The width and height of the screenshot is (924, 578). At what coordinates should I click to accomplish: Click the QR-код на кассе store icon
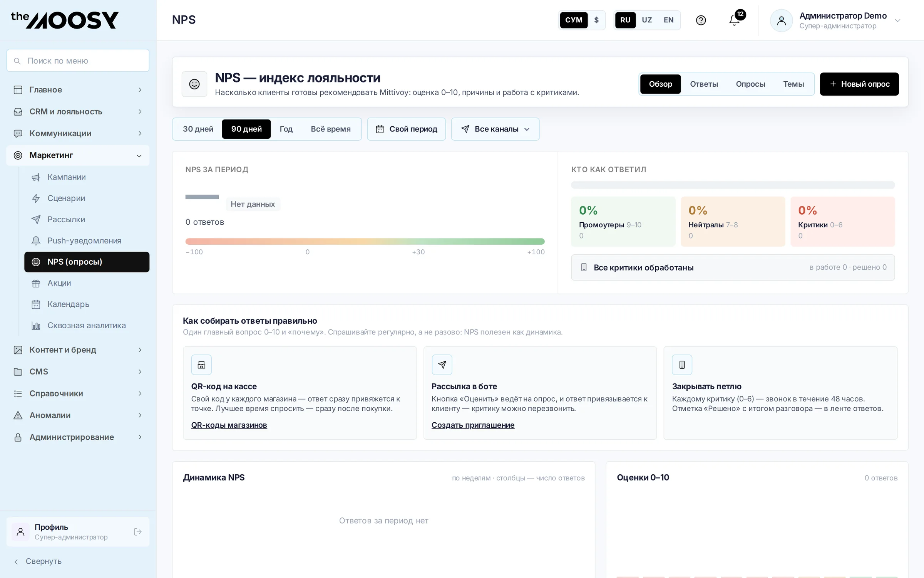click(201, 365)
